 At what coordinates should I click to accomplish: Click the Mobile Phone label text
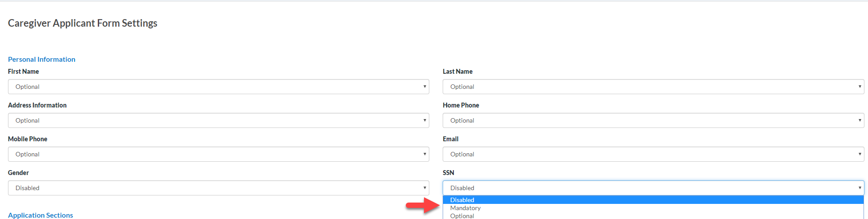[28, 139]
